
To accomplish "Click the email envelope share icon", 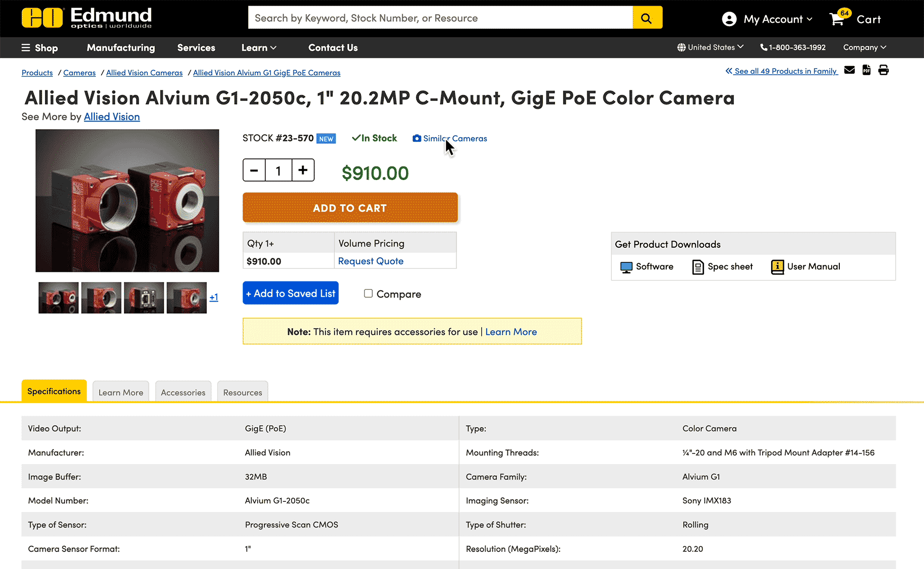I will (x=849, y=70).
